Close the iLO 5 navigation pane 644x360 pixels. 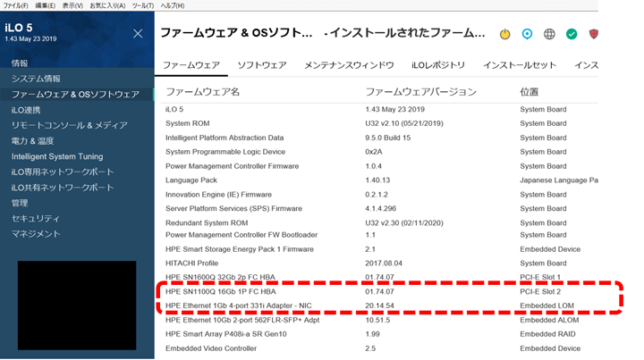tap(138, 34)
